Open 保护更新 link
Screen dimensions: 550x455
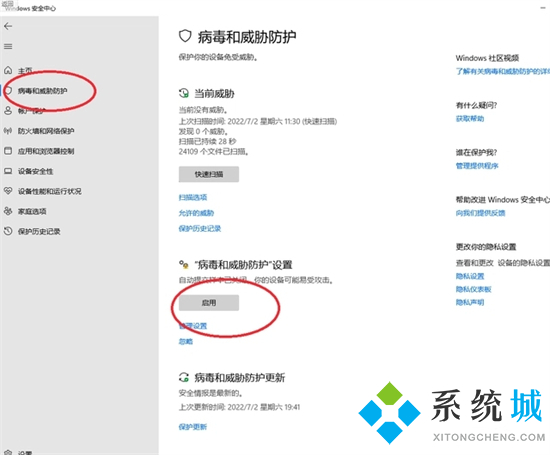tap(193, 427)
